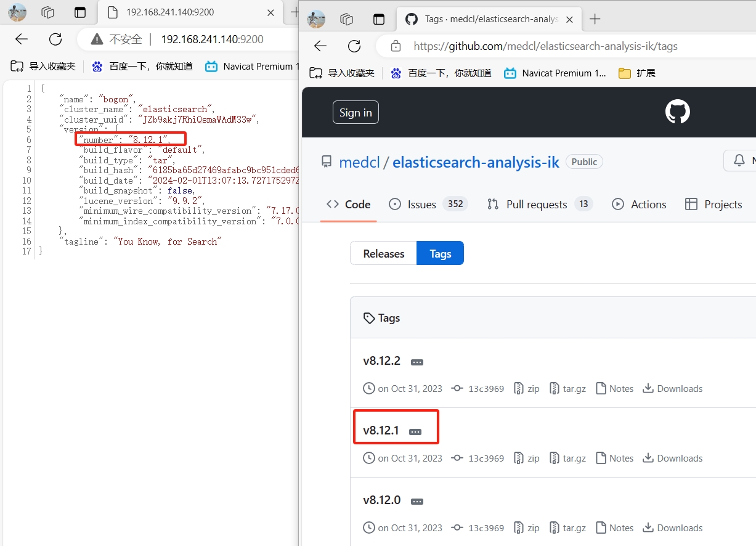Switch to the Projects repository tab
Viewport: 756px width, 546px height.
(713, 205)
